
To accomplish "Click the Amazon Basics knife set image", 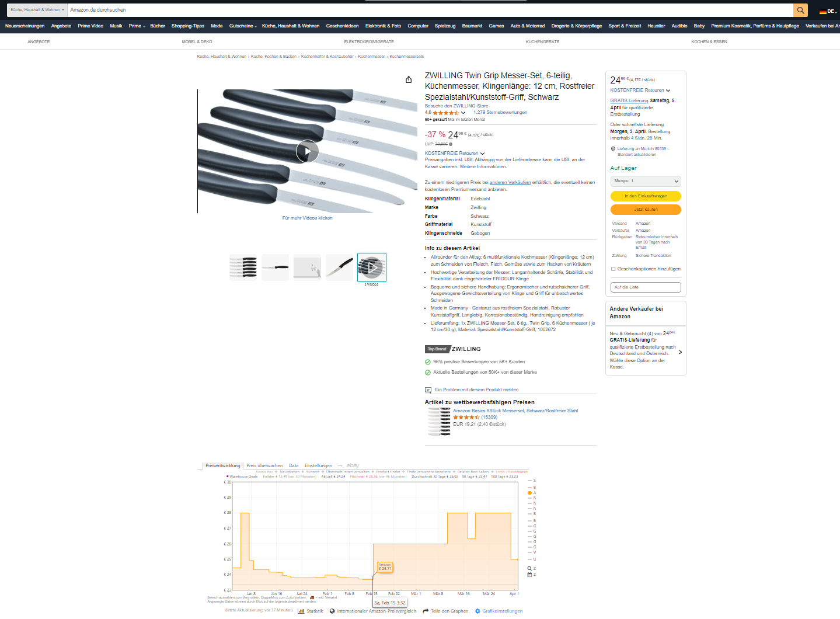I will click(x=438, y=422).
